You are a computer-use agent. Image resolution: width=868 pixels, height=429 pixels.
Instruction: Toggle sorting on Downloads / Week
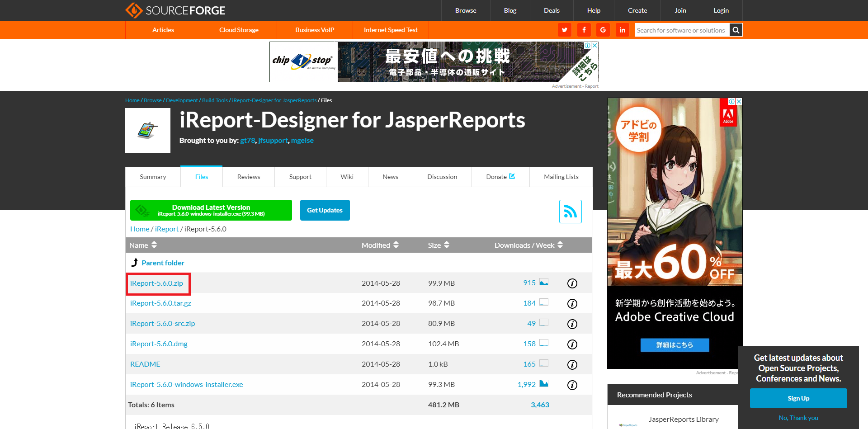coord(560,245)
